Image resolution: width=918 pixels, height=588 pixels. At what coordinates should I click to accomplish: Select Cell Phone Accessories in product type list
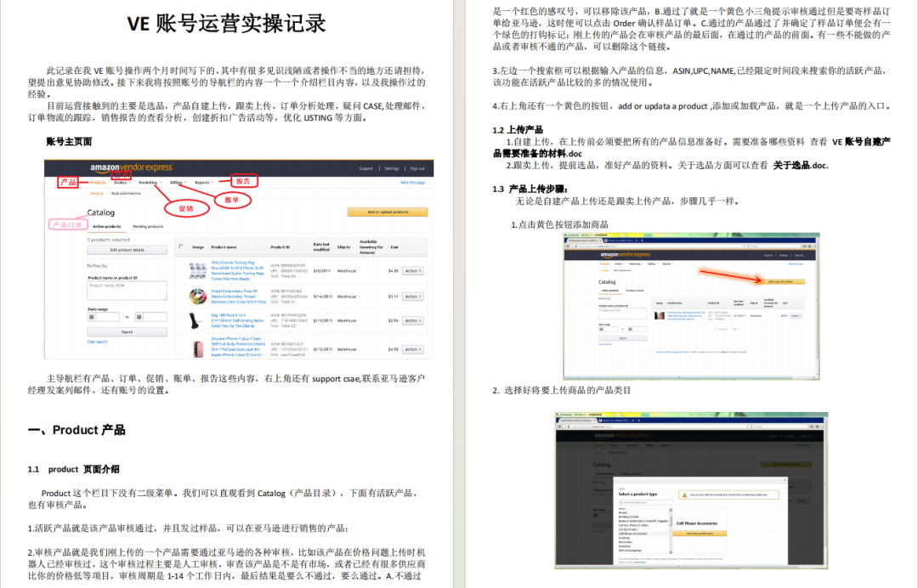click(633, 534)
